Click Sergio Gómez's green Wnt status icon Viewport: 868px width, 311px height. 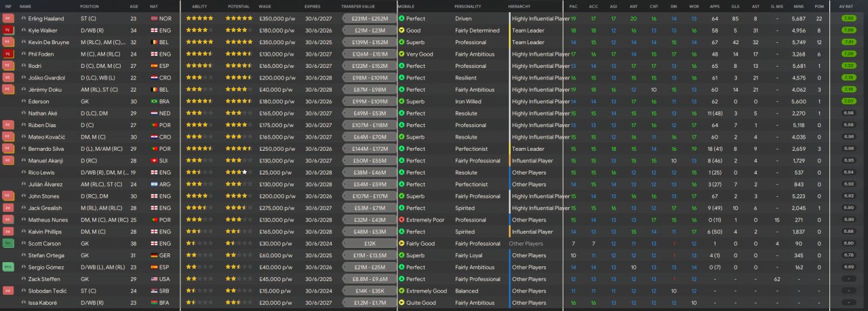point(8,267)
